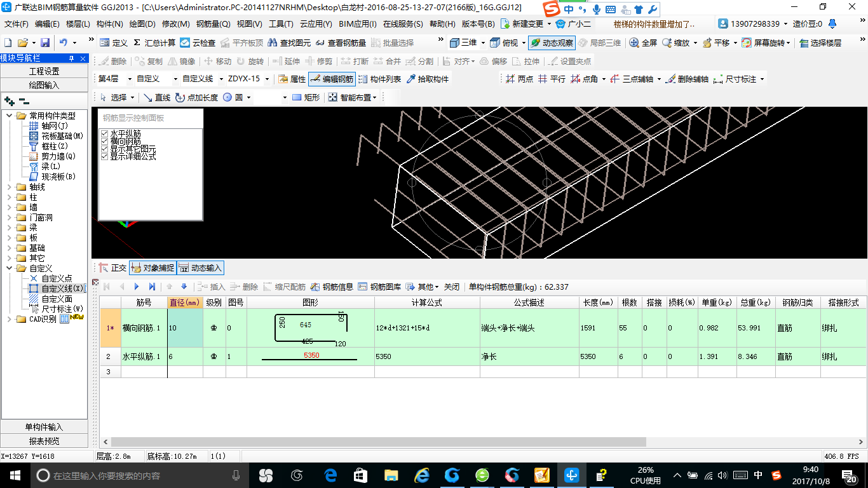Toggle 对象捕捉 object snap
This screenshot has height=488, width=868.
click(152, 268)
